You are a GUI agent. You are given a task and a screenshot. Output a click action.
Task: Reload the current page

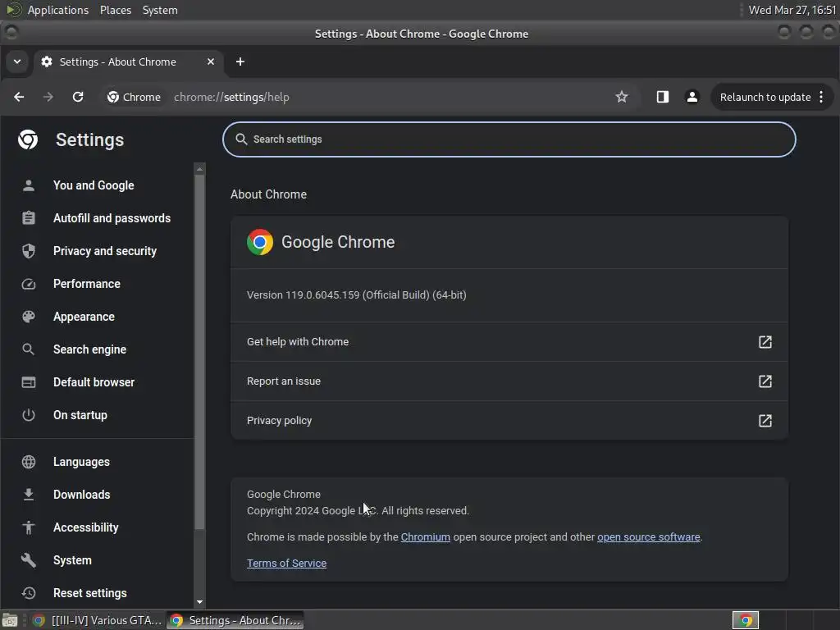pyautogui.click(x=78, y=97)
